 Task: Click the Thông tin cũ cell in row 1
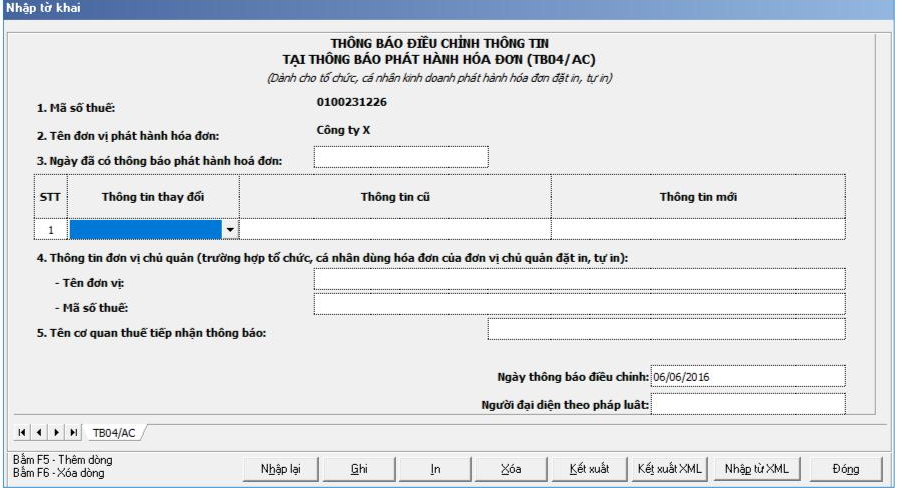pyautogui.click(x=395, y=229)
